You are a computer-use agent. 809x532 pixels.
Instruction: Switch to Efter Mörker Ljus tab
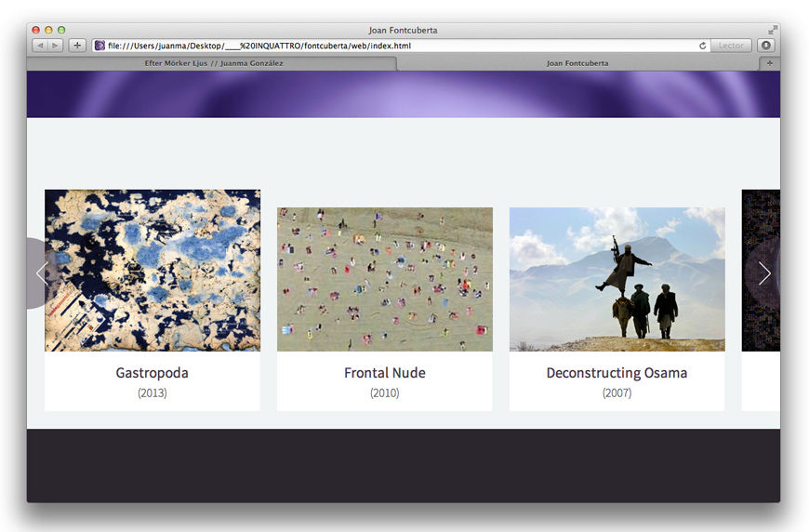[x=213, y=63]
